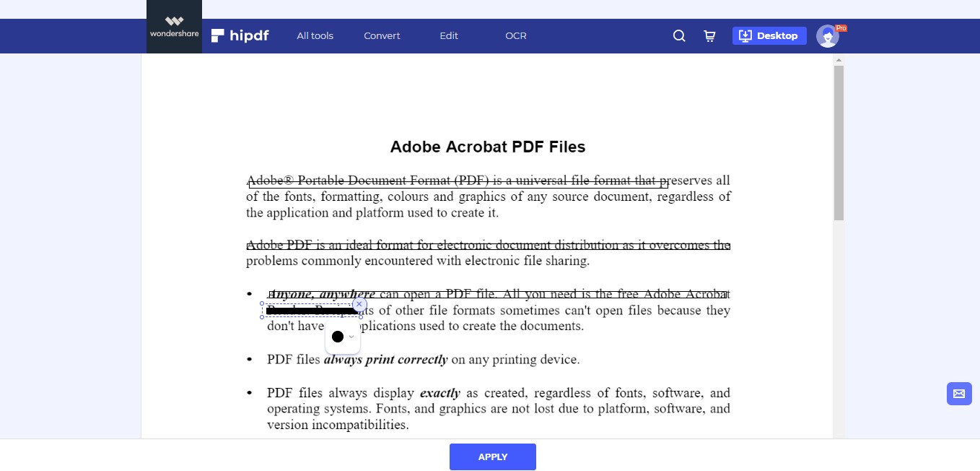Open the Convert menu
The image size is (980, 471).
click(381, 35)
